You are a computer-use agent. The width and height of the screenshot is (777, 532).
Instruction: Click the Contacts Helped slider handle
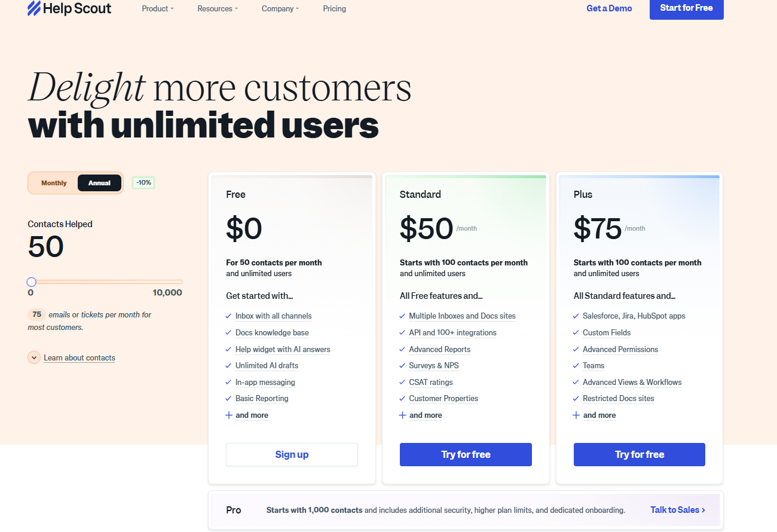(x=32, y=282)
